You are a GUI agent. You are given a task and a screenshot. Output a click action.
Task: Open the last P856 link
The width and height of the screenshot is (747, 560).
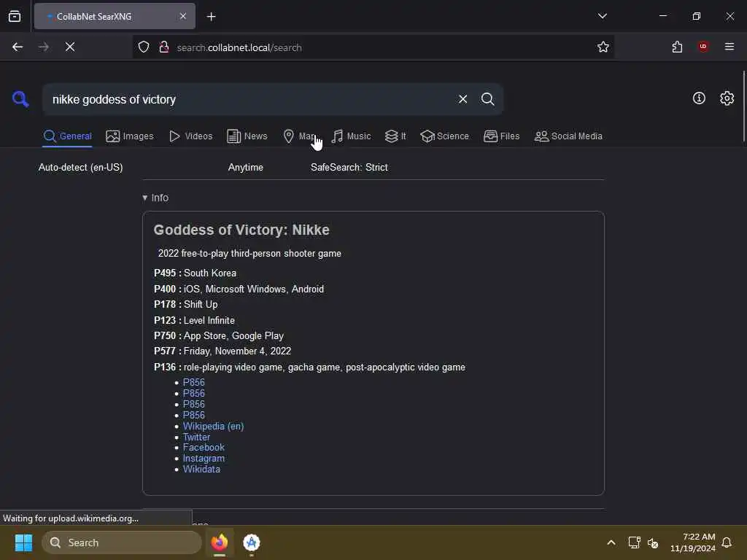(193, 415)
